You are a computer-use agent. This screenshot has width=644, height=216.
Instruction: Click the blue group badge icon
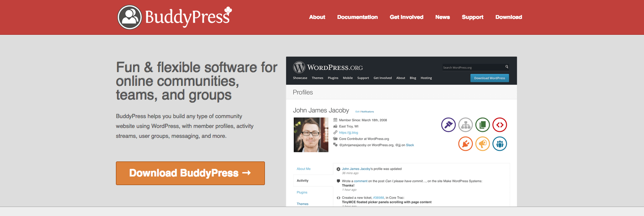pyautogui.click(x=500, y=144)
